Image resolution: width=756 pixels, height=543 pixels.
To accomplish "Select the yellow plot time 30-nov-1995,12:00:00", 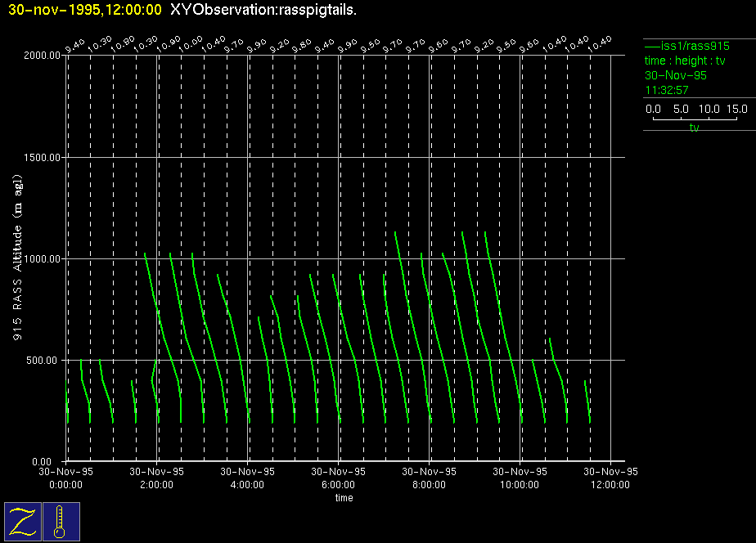I will [x=84, y=9].
